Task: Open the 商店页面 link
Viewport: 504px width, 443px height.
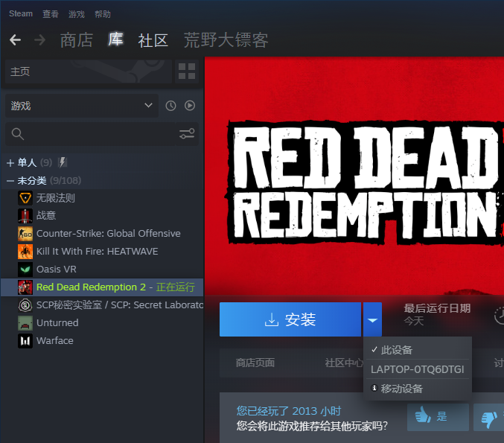Action: click(x=255, y=363)
